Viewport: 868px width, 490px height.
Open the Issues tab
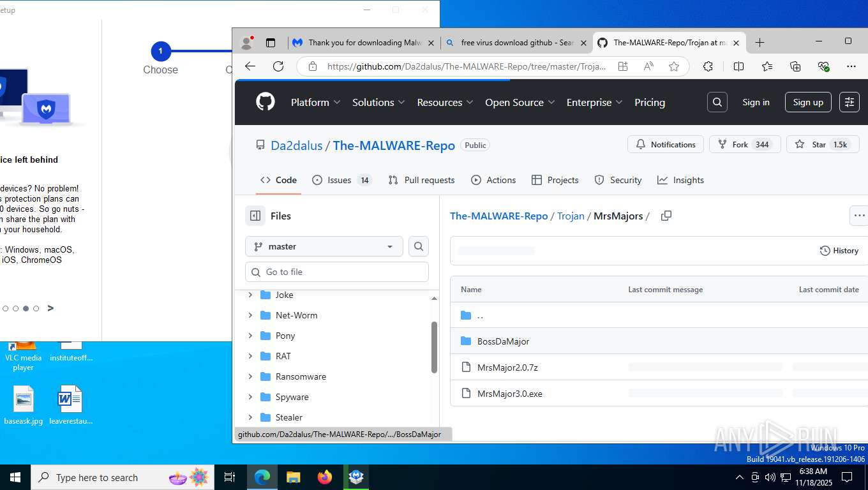pyautogui.click(x=342, y=180)
